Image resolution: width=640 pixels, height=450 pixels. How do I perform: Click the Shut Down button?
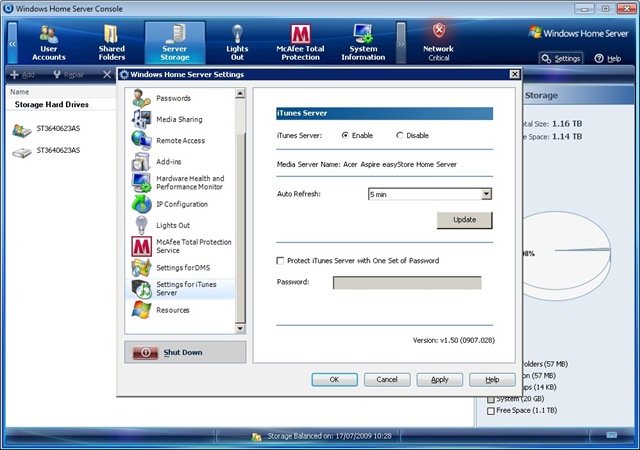(x=185, y=352)
